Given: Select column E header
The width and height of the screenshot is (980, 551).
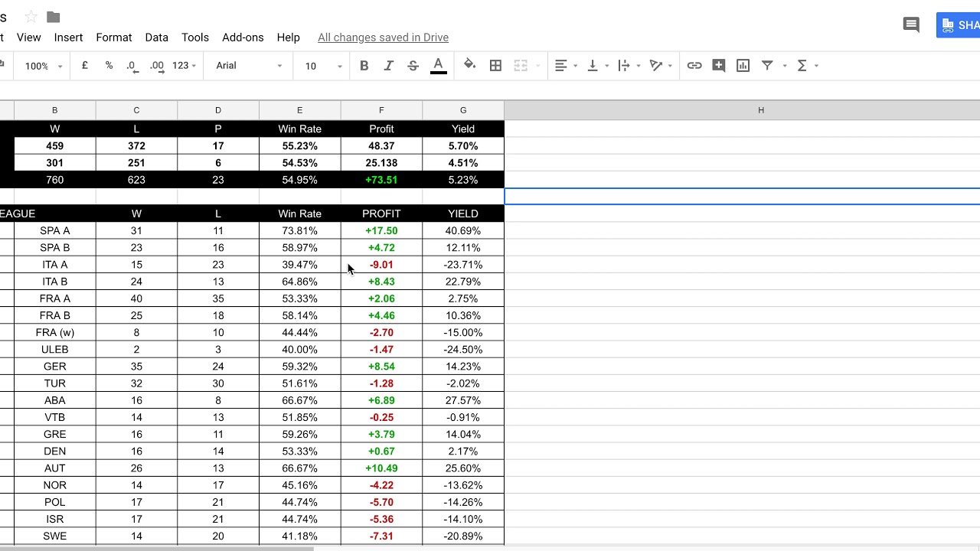Looking at the screenshot, I should coord(299,110).
